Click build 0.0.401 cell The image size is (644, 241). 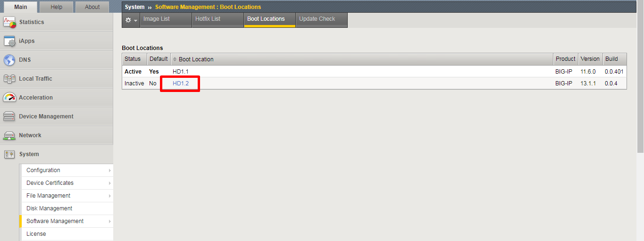614,72
